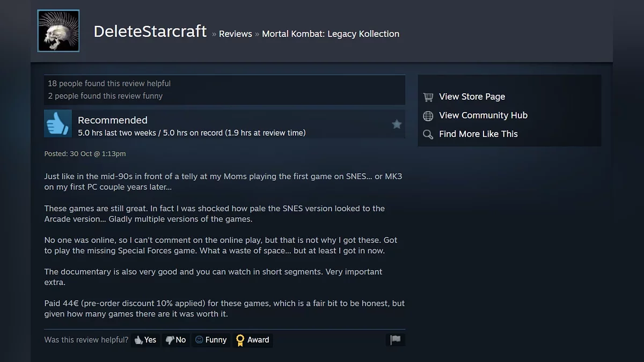
Task: Give an Award to this review
Action: 253,340
